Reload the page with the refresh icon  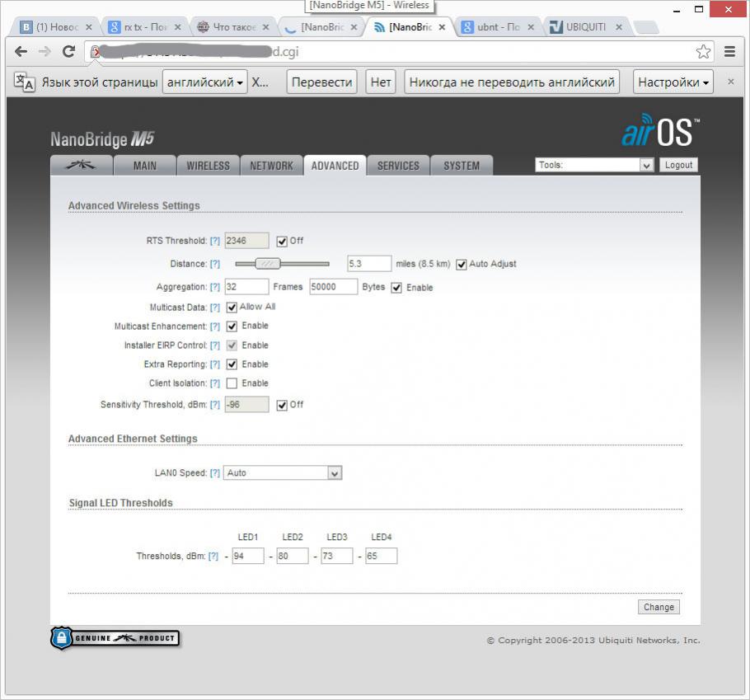(x=68, y=51)
